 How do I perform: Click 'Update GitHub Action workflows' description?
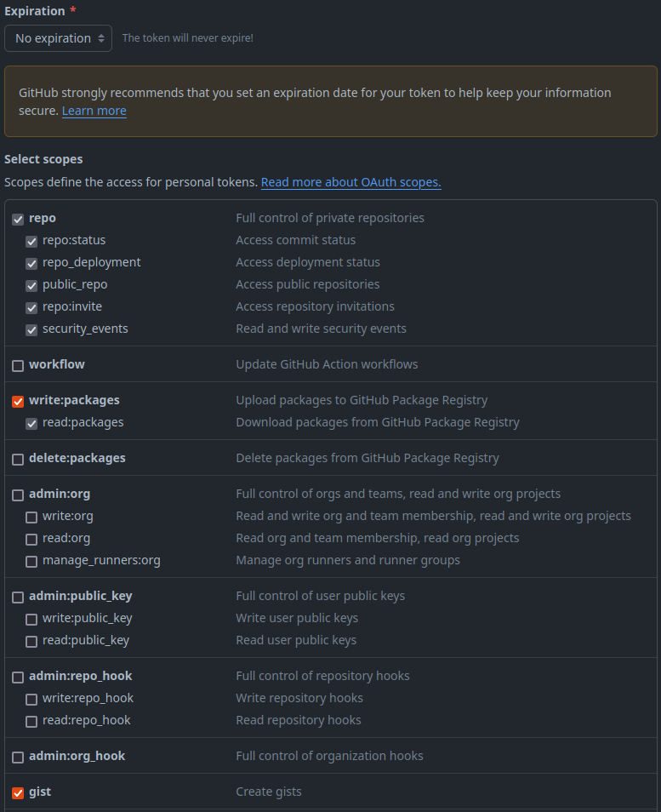[327, 364]
